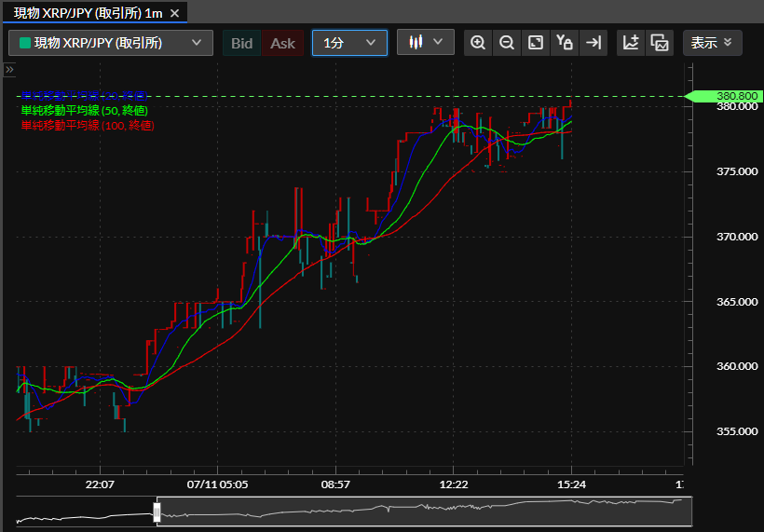
Task: Click the fit-to-screen reset zoom icon
Action: [x=536, y=43]
